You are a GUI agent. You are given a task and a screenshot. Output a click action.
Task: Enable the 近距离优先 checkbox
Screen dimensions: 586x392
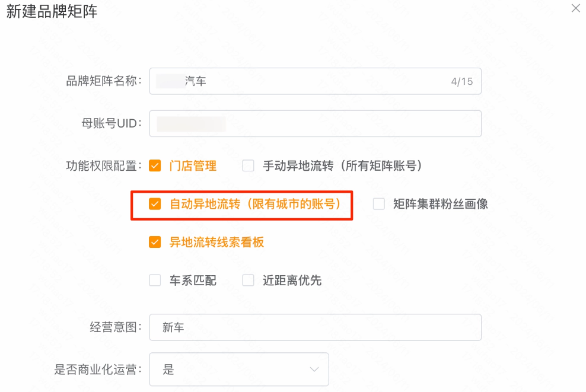247,281
